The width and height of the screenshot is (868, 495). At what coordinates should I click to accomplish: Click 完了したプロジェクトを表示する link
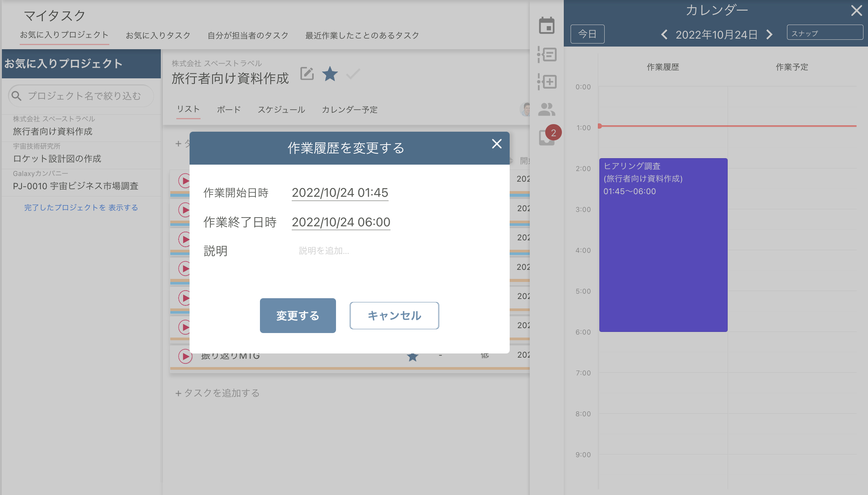pyautogui.click(x=81, y=207)
